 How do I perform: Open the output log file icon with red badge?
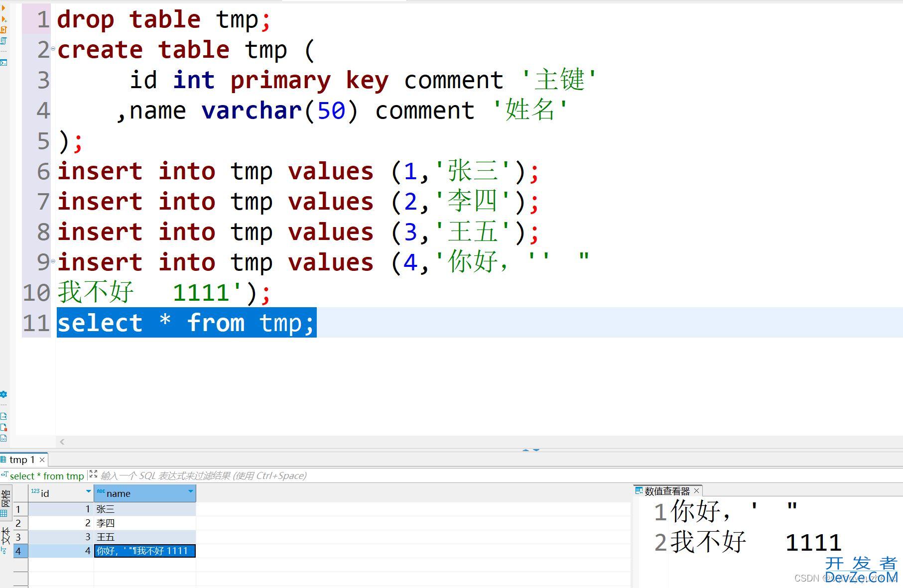(x=3, y=427)
